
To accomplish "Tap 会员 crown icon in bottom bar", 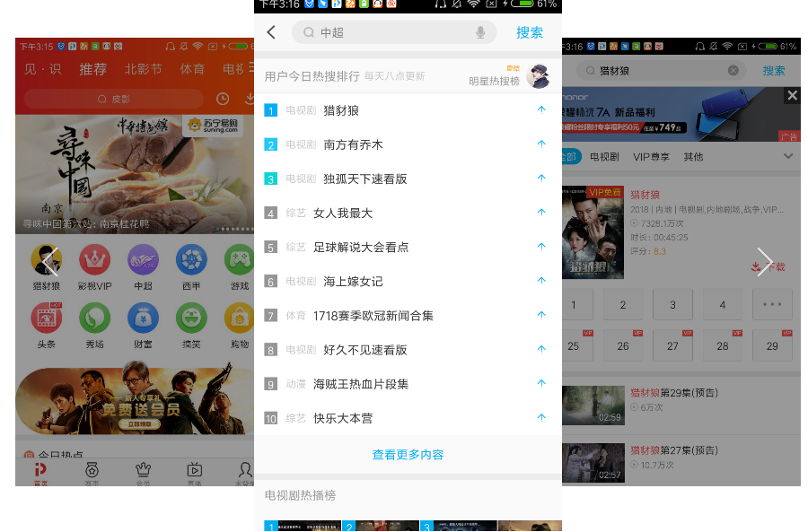I will point(143,473).
